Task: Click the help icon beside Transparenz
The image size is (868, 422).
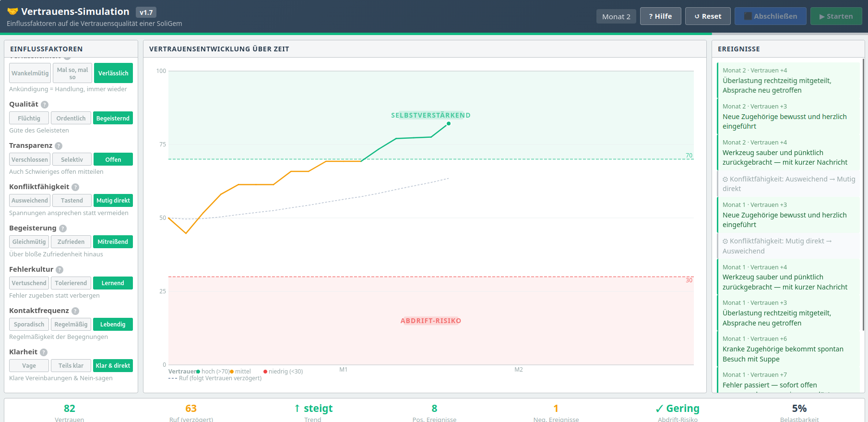Action: [x=59, y=146]
